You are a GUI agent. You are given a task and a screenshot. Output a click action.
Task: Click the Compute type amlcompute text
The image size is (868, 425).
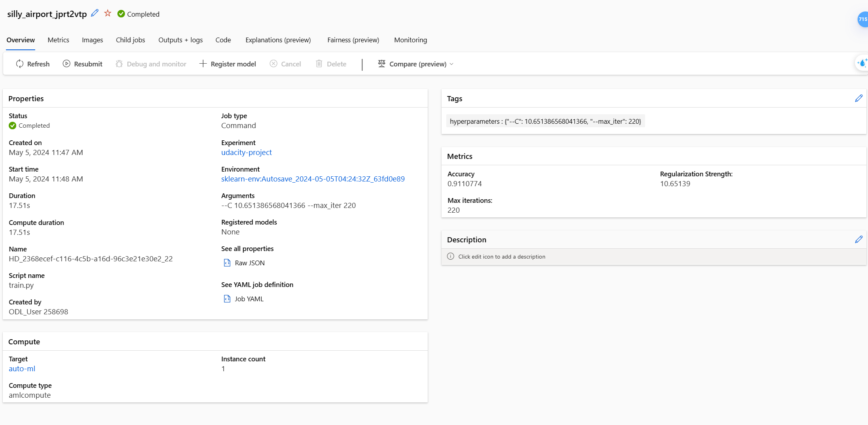point(30,395)
